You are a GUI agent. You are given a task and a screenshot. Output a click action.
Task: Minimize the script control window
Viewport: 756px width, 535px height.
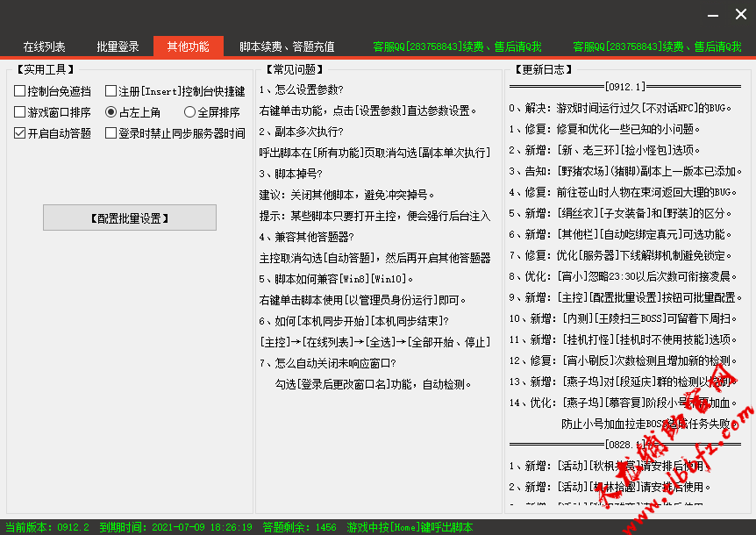pos(713,15)
